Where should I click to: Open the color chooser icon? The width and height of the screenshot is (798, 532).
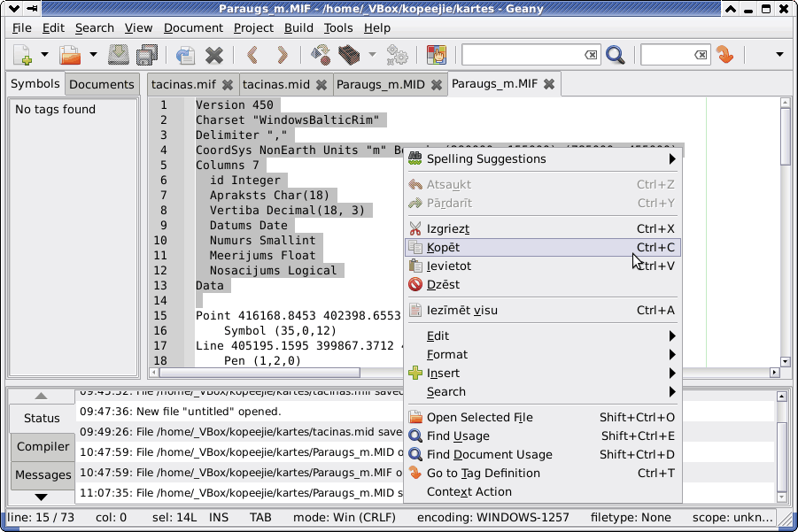click(x=437, y=54)
